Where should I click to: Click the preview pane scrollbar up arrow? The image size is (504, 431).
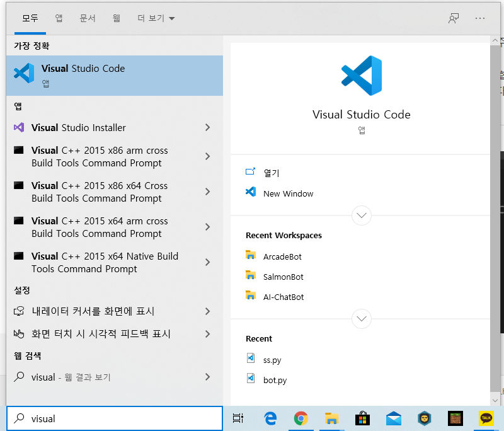pyautogui.click(x=495, y=40)
